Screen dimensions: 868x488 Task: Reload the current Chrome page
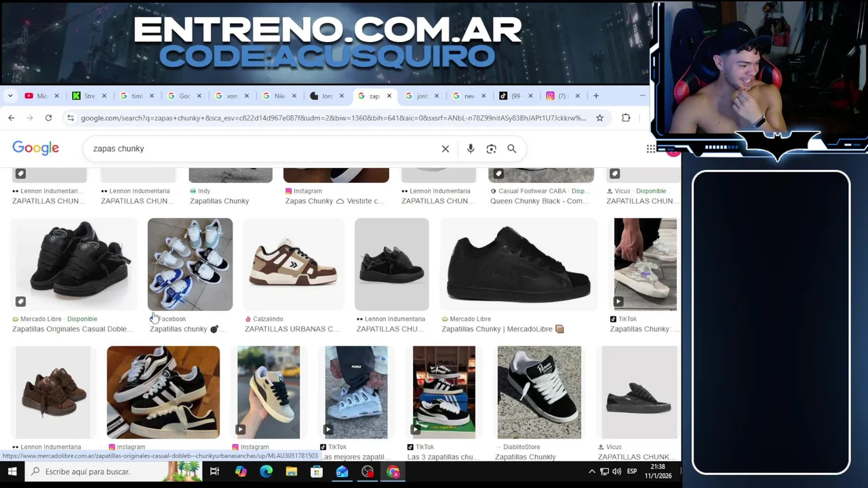[x=48, y=118]
